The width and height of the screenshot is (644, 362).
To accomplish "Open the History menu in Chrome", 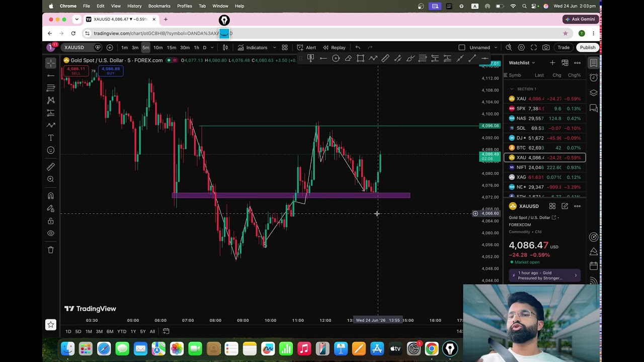I will click(134, 6).
